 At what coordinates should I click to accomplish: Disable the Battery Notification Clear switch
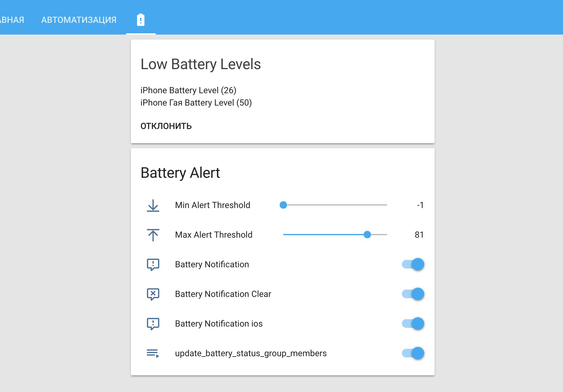coord(413,294)
